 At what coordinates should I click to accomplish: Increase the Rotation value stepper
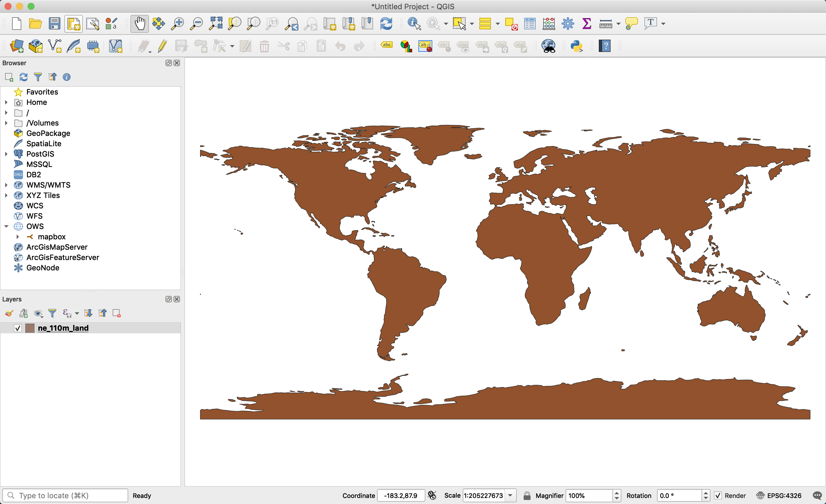(x=706, y=493)
